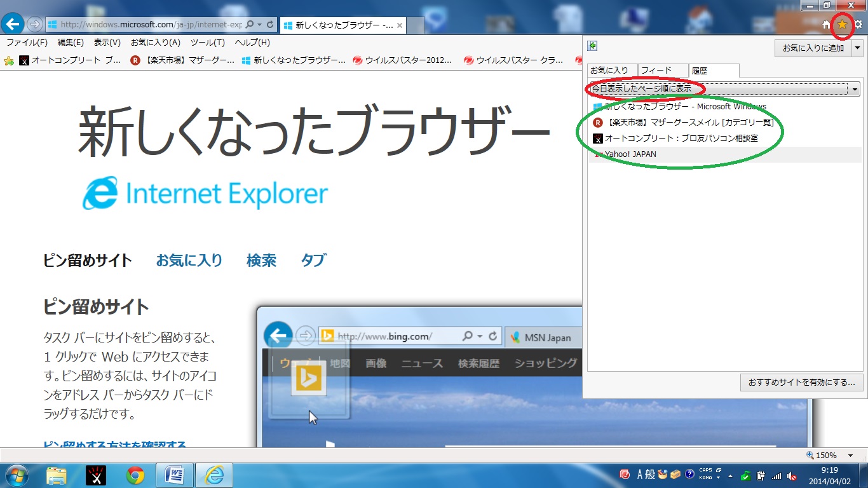Open the ツール(T) menu
The image size is (868, 488).
click(208, 43)
